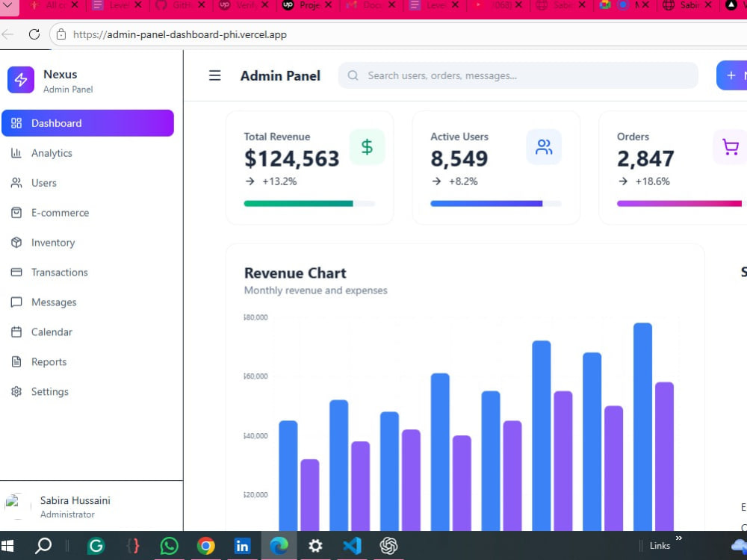Screen dimensions: 747x560
Task: Click the Orders shopping cart icon
Action: click(x=730, y=146)
